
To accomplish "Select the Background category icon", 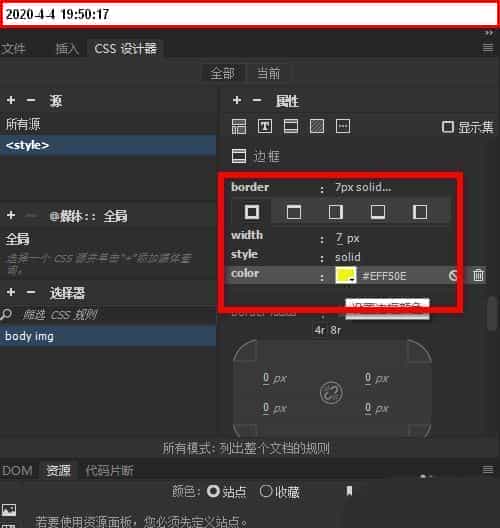I will point(317,127).
